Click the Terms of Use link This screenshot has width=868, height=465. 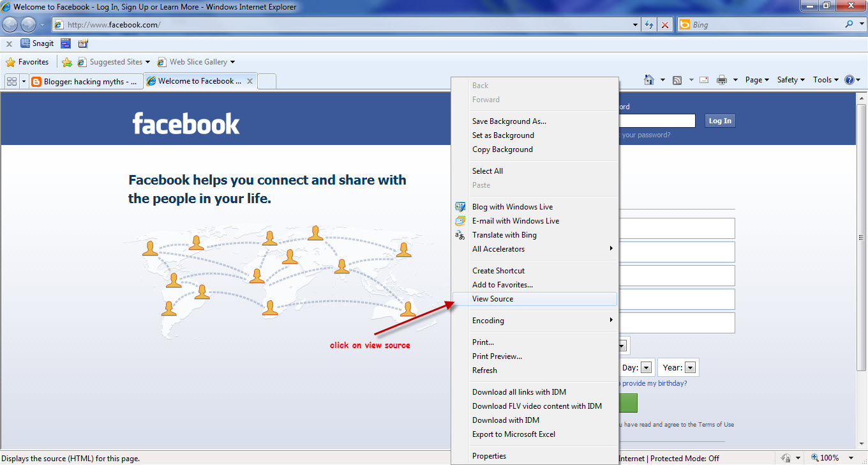click(x=715, y=425)
